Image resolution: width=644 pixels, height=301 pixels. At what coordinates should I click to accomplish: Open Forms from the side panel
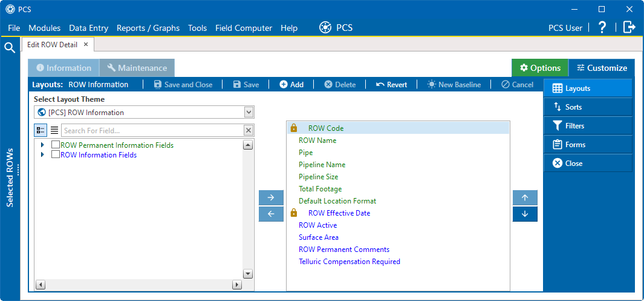(588, 144)
